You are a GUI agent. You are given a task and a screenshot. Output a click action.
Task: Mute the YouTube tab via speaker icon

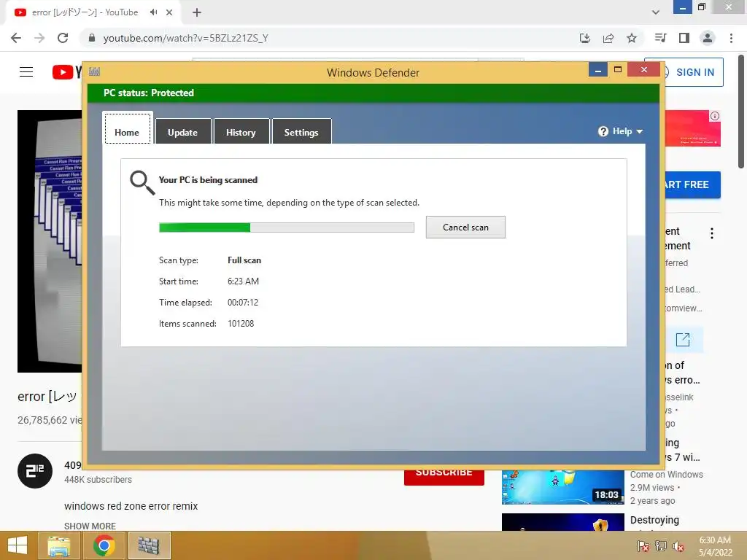pos(153,12)
